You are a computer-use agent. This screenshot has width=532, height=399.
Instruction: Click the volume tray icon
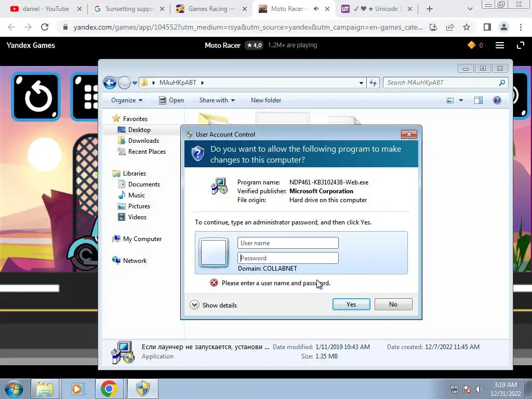pyautogui.click(x=480, y=389)
